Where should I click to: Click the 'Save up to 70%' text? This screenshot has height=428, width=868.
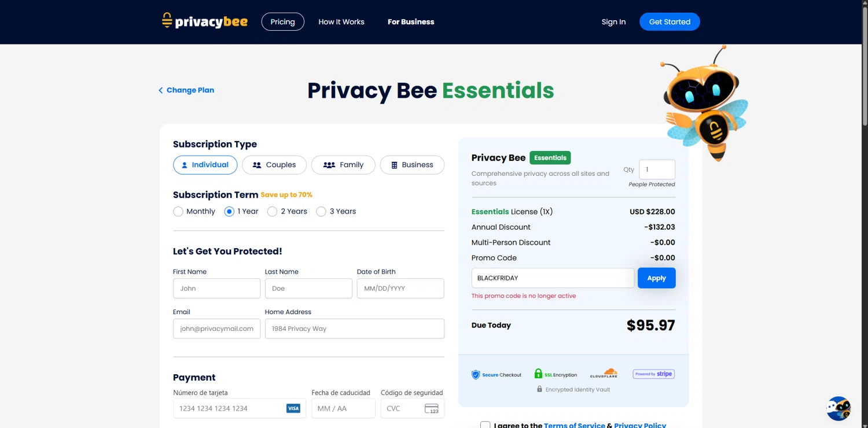286,195
